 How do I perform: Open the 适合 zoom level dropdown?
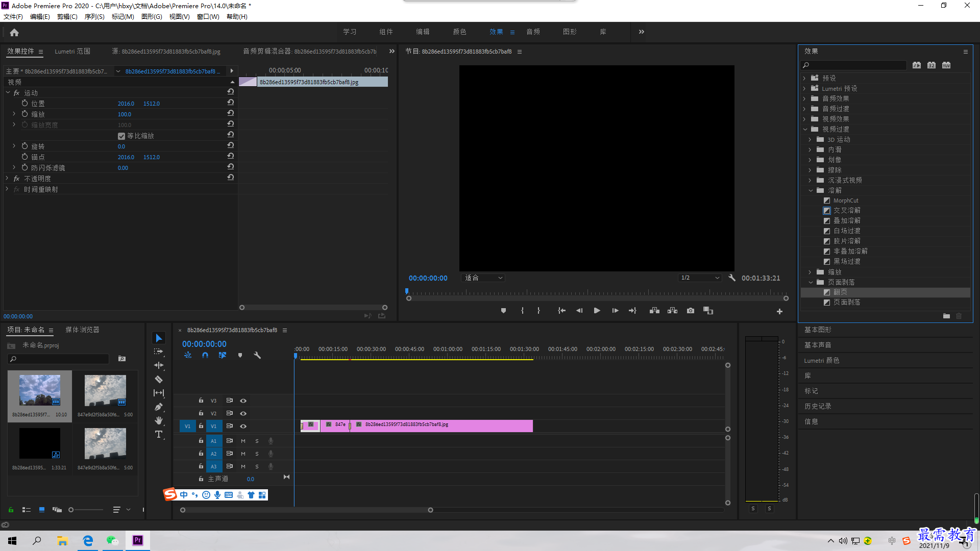click(483, 278)
